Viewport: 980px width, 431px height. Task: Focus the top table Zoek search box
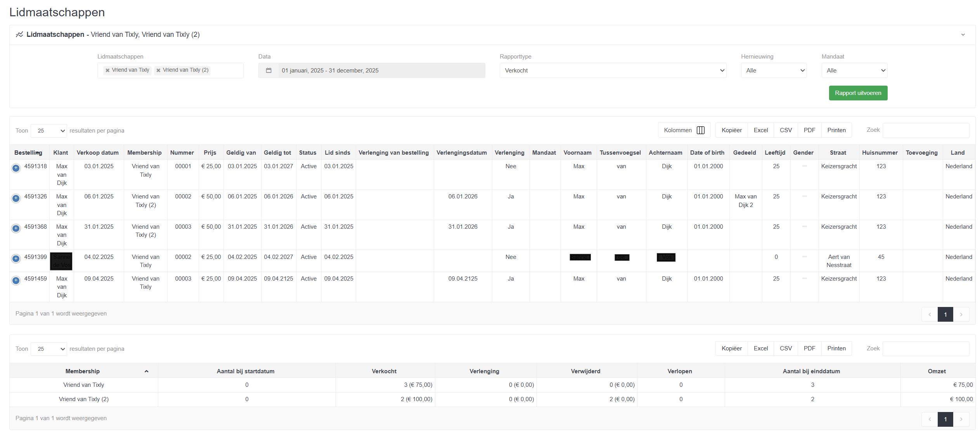click(926, 130)
